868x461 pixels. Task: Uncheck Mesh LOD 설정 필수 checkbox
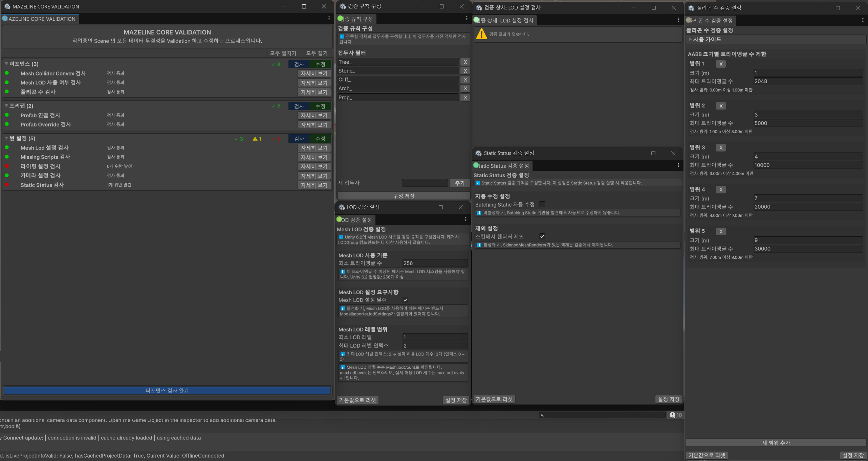(405, 300)
